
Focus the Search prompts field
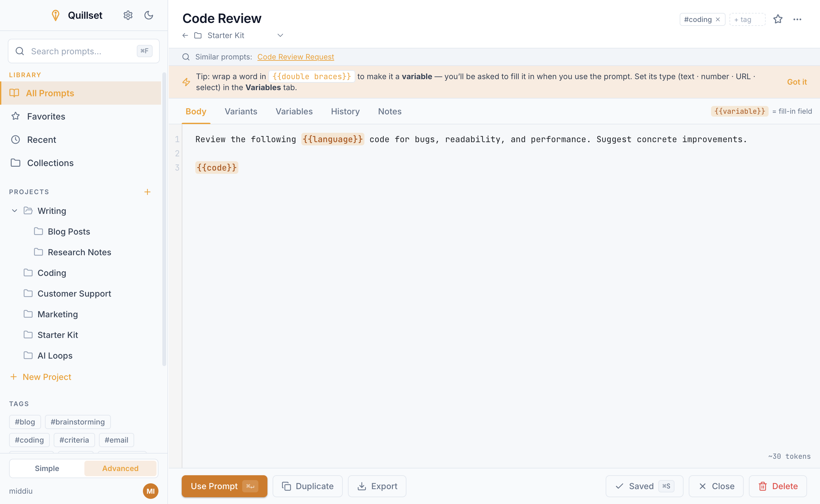pyautogui.click(x=84, y=51)
